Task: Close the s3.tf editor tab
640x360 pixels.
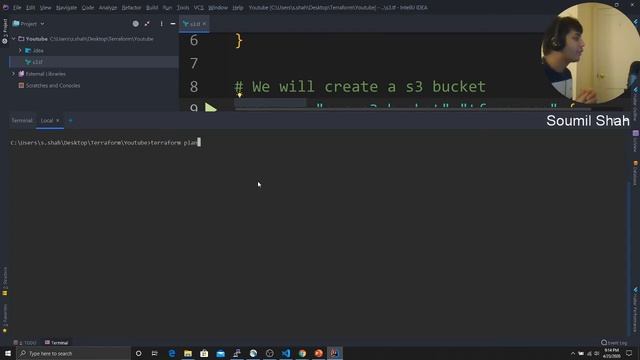Action: click(x=204, y=24)
